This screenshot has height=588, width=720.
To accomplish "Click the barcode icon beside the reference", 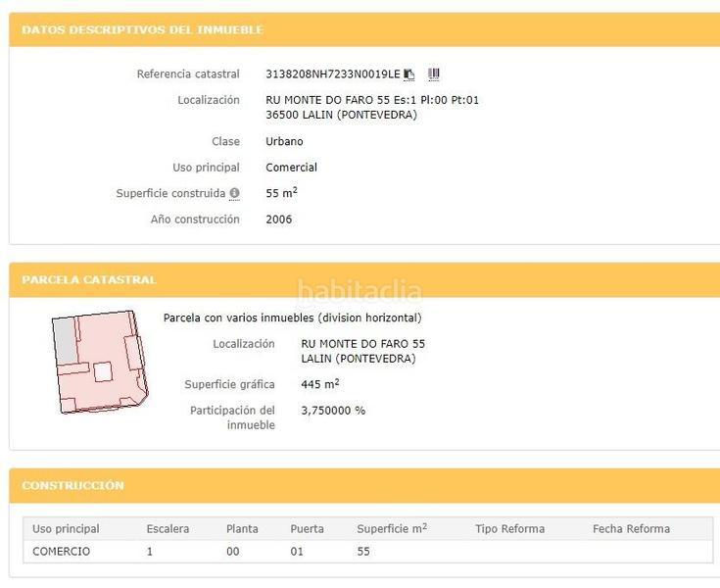I will click(434, 74).
